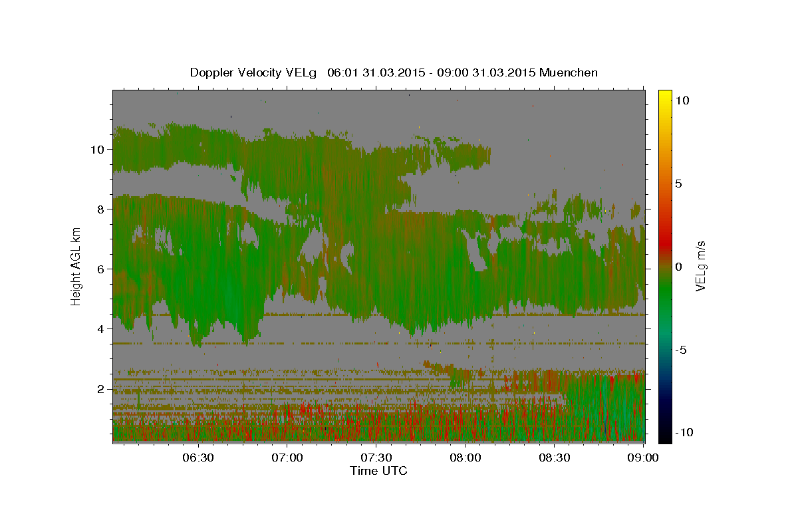The image size is (798, 532).
Task: Click the '06:30' time axis label
Action: tap(198, 458)
